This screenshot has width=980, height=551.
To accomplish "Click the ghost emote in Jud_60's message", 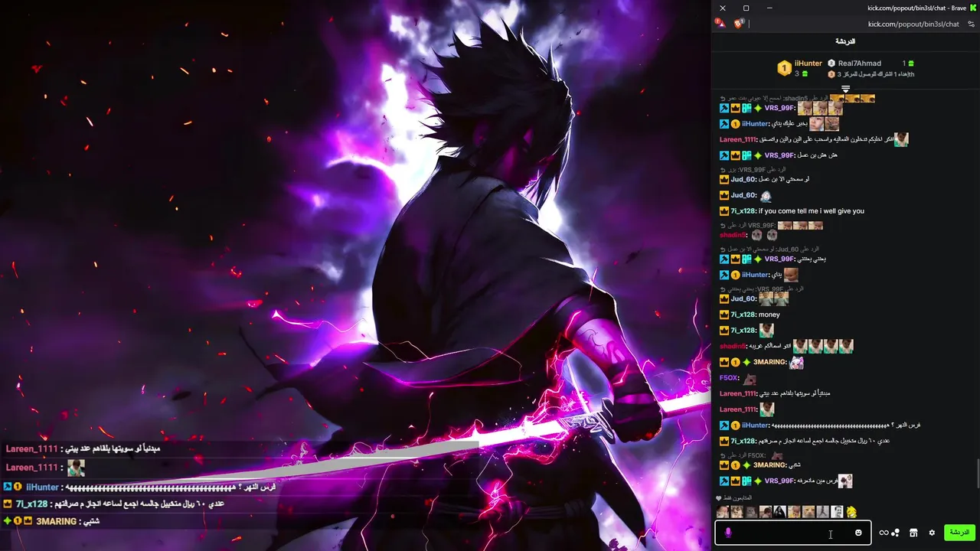I will click(x=765, y=196).
